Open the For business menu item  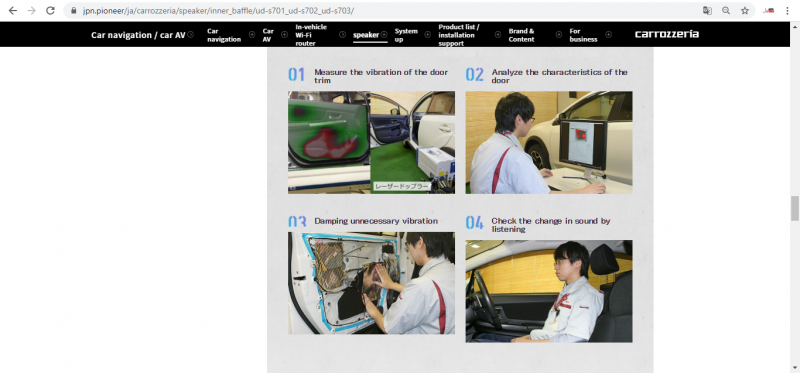[583, 35]
